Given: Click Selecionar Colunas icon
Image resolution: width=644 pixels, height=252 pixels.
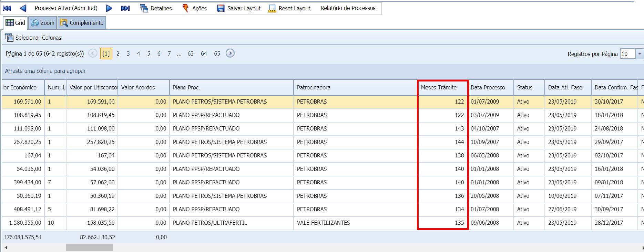Looking at the screenshot, I should 9,38.
